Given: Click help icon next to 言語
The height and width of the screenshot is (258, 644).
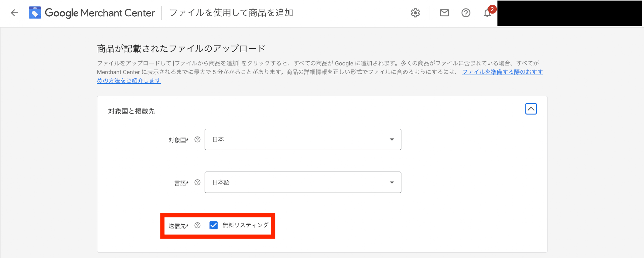Looking at the screenshot, I should coord(197,182).
